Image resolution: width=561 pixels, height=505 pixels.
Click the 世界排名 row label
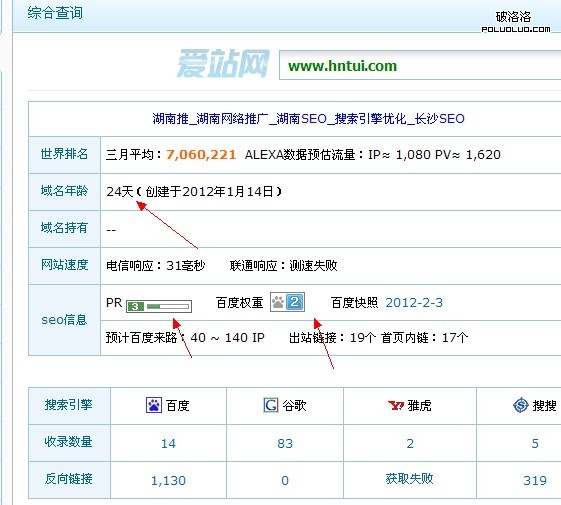click(64, 154)
